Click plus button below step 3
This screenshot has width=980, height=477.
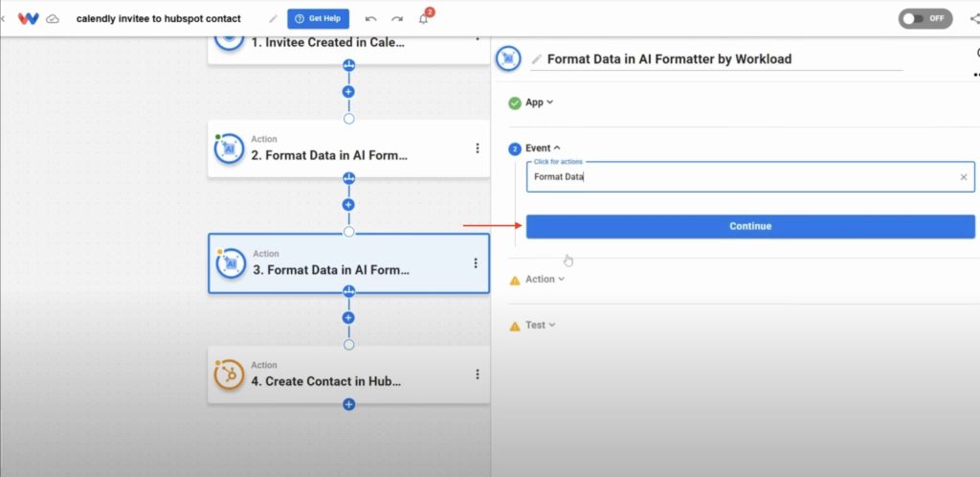[x=348, y=318]
